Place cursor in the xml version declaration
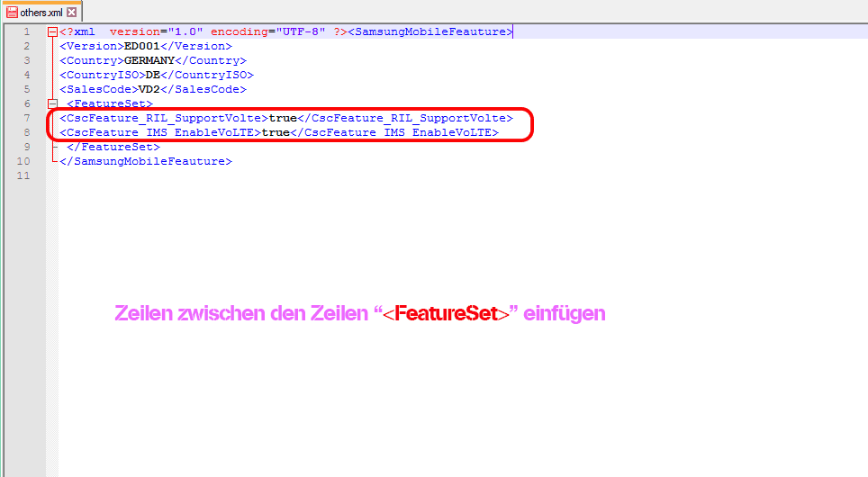This screenshot has height=477, width=868. 203,32
